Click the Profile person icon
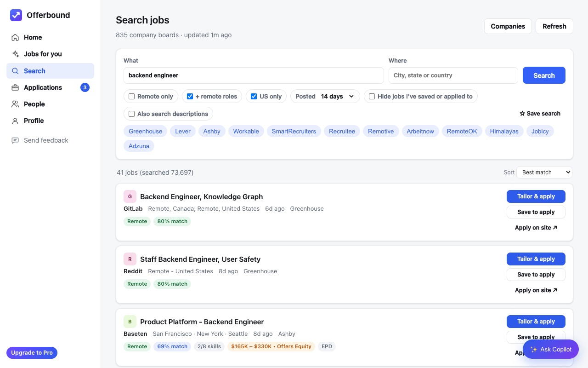 coord(15,121)
